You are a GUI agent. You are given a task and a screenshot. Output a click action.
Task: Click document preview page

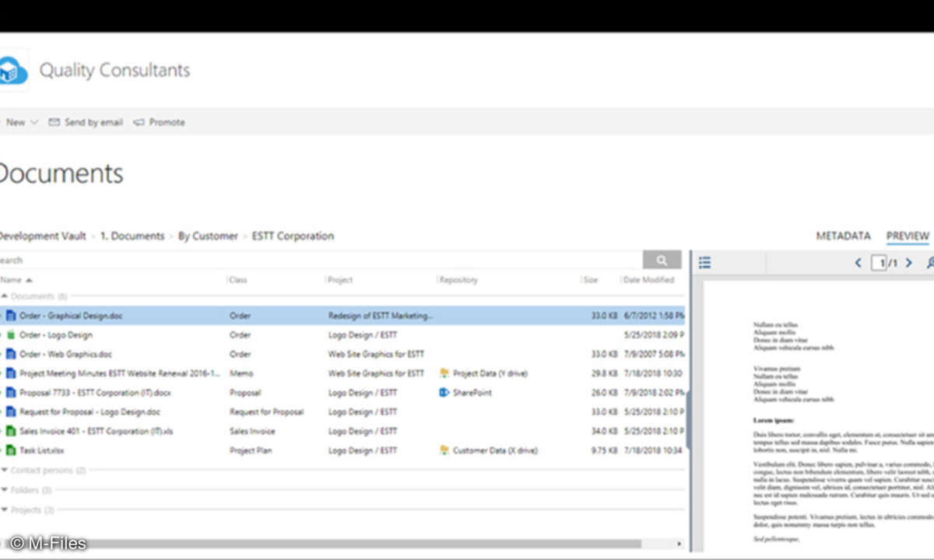click(x=819, y=416)
